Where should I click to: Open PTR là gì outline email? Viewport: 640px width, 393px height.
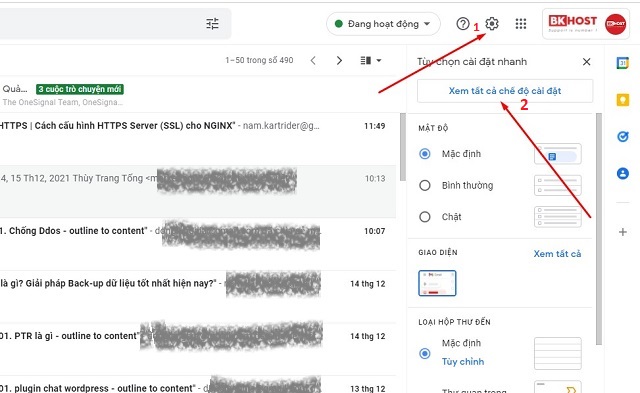198,349
